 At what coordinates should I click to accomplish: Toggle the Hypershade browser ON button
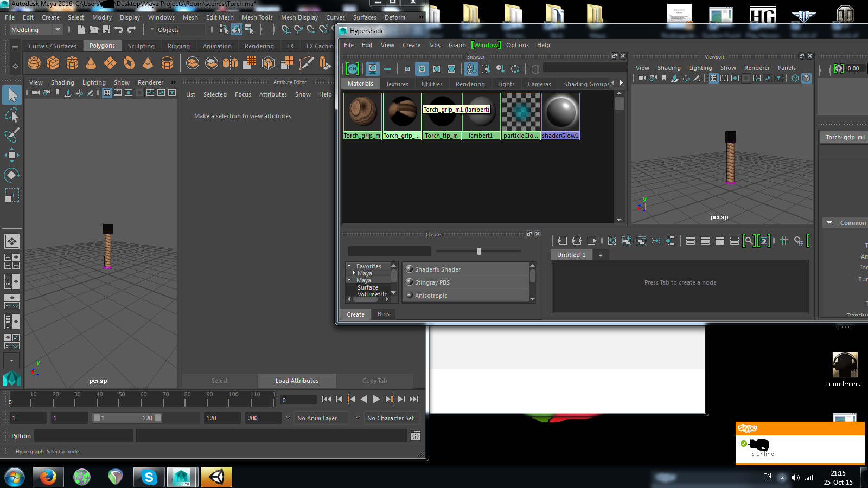pyautogui.click(x=353, y=69)
